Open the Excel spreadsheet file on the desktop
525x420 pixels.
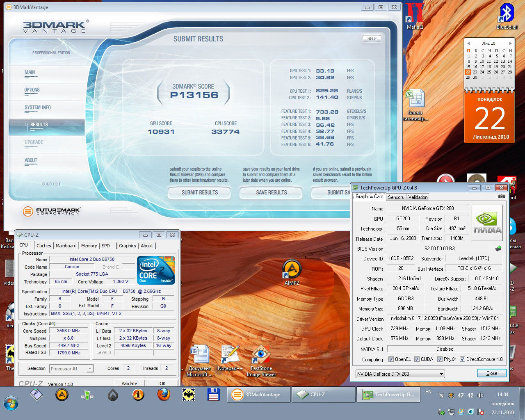(x=415, y=105)
